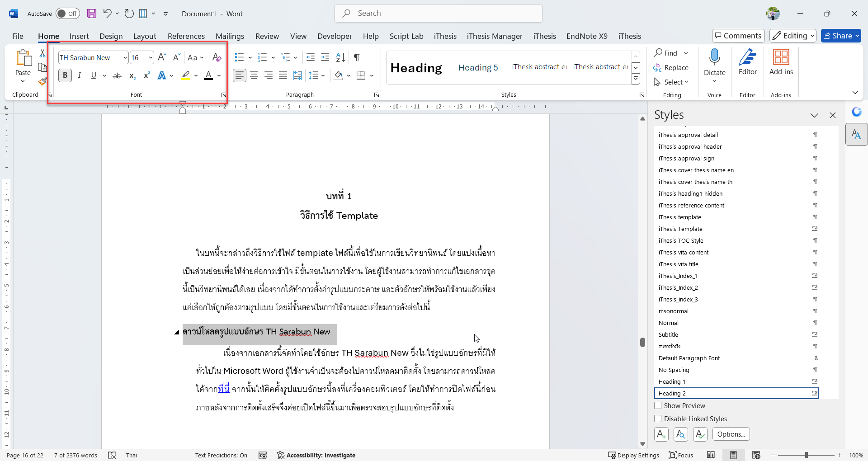The height and width of the screenshot is (461, 868).
Task: Toggle AutoSave switch
Action: click(x=67, y=14)
